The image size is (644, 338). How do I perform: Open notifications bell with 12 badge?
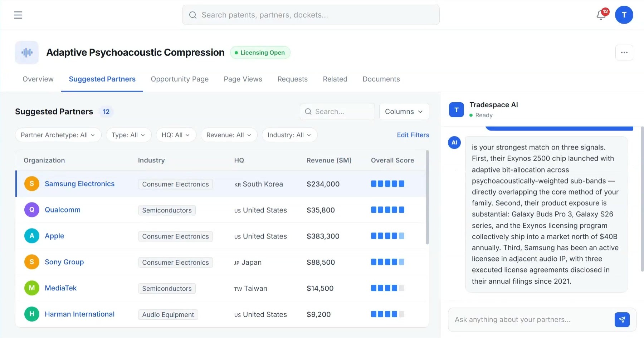602,15
